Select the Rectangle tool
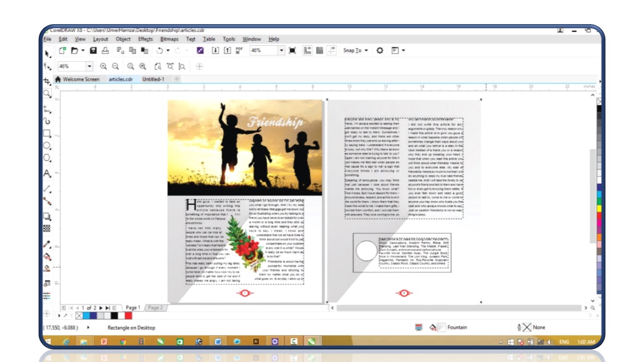The image size is (644, 362). [x=47, y=134]
